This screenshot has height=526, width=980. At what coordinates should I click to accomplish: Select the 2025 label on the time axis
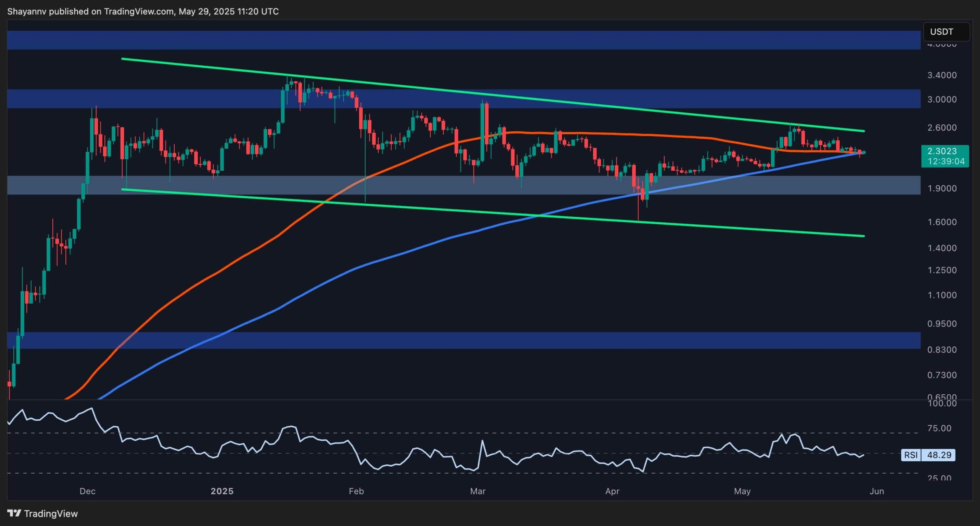222,491
